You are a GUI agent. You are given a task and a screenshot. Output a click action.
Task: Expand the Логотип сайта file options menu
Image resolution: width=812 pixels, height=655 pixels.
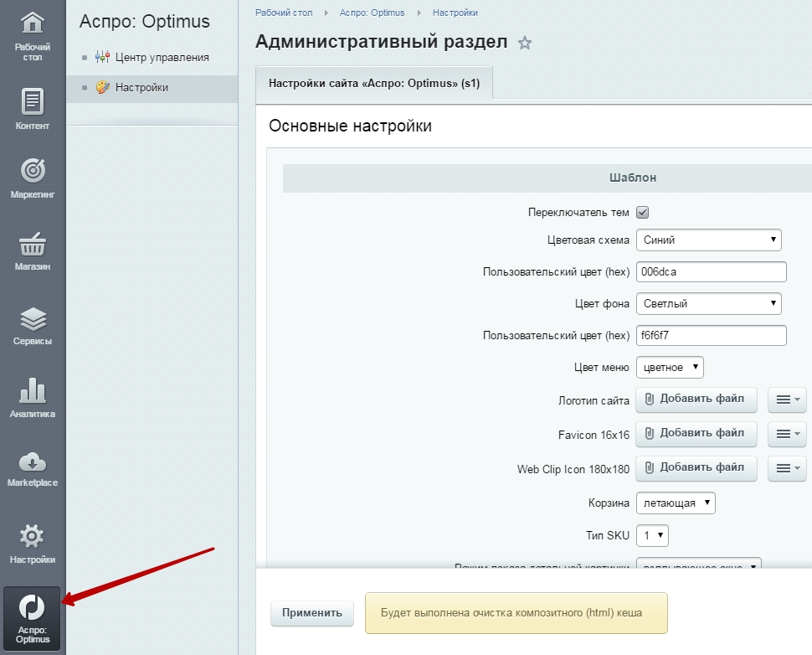[787, 400]
